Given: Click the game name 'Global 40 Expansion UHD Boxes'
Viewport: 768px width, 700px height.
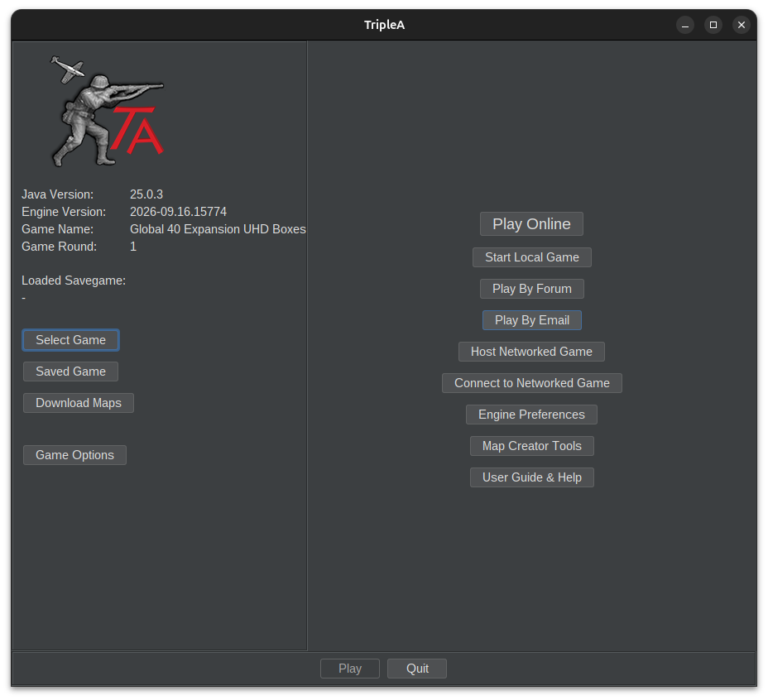Looking at the screenshot, I should tap(218, 228).
